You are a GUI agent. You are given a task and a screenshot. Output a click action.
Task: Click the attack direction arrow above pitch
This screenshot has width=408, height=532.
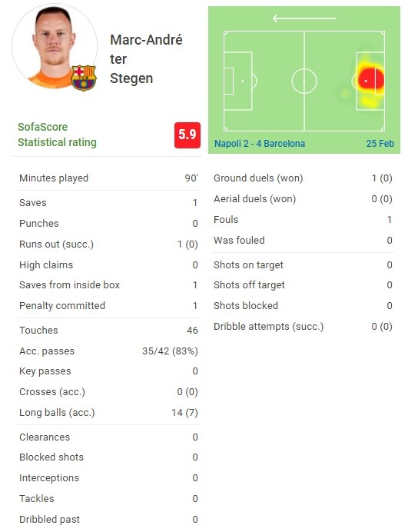click(x=304, y=18)
